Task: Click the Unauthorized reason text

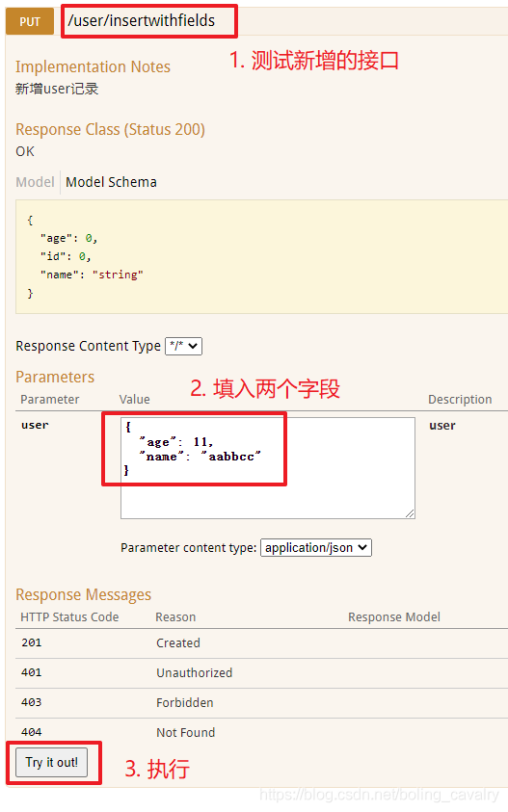Action: 195,672
